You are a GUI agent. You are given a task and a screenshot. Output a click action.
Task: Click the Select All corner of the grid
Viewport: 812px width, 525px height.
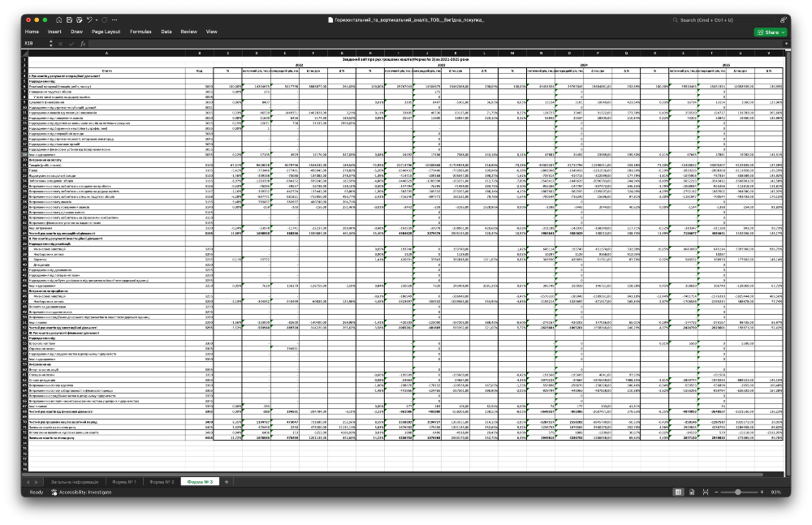[x=24, y=53]
